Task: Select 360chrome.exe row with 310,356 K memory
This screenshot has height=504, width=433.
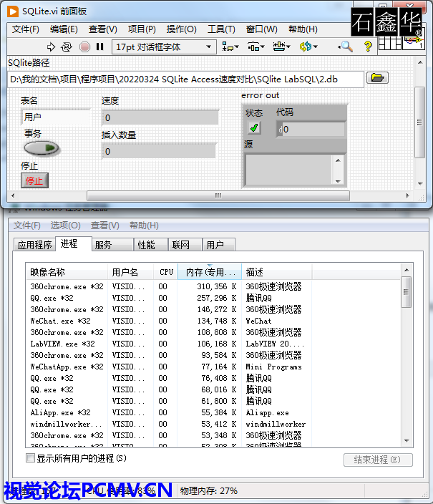Action: coord(213,286)
